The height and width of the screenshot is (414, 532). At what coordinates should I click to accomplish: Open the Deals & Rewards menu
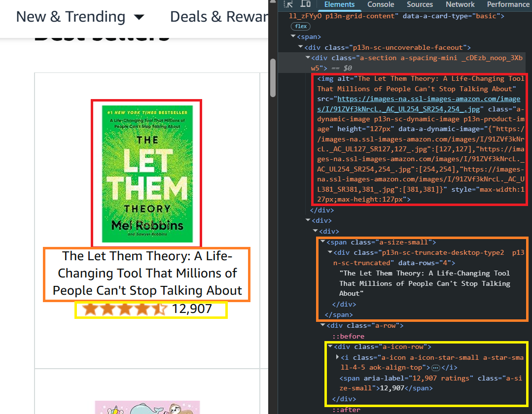coord(219,17)
